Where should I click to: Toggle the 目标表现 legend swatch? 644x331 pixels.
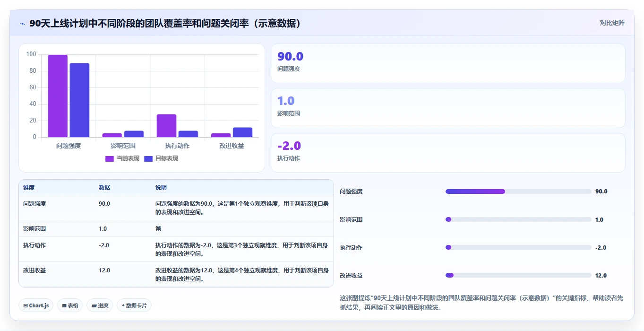pos(148,158)
